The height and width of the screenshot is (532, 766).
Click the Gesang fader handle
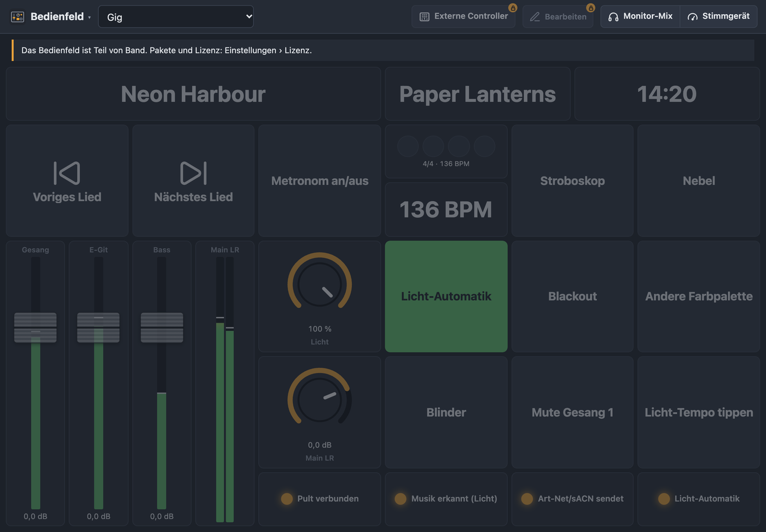[36, 328]
